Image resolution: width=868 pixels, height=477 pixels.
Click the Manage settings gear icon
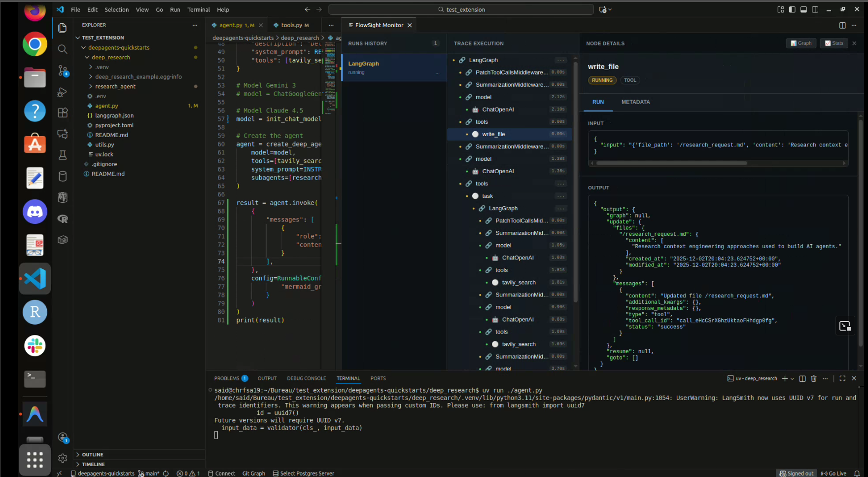click(x=63, y=458)
